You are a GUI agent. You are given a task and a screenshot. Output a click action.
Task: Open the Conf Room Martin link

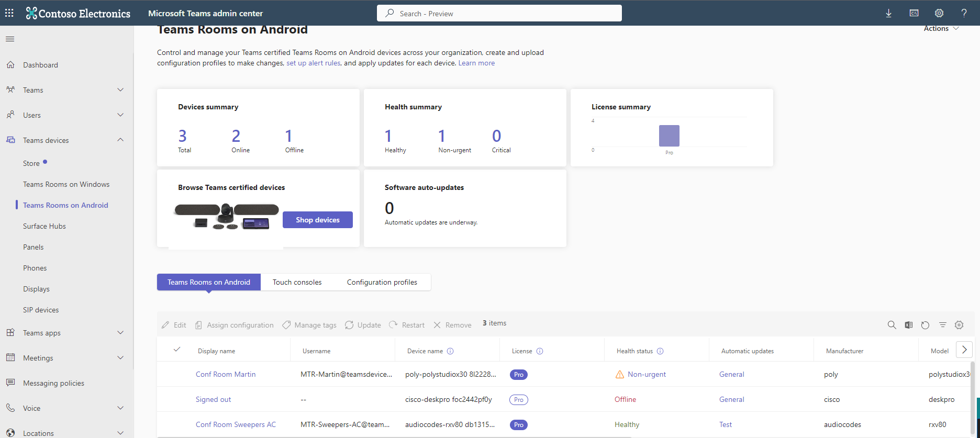[x=226, y=374]
